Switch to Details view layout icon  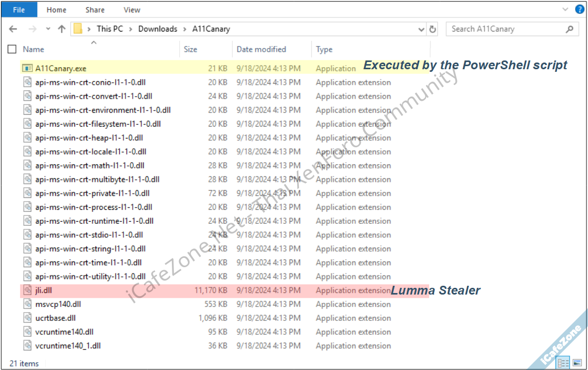[563, 363]
